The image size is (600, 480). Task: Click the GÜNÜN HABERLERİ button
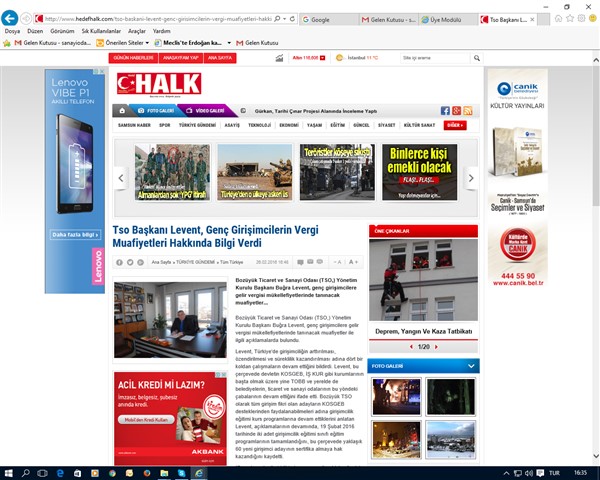133,58
